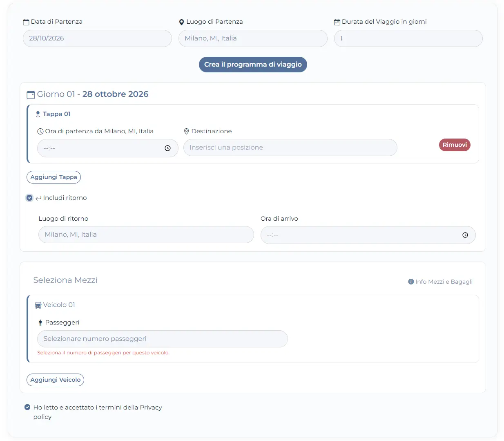
Task: Click the Seleziona Mezzi heading
Action: tap(65, 280)
